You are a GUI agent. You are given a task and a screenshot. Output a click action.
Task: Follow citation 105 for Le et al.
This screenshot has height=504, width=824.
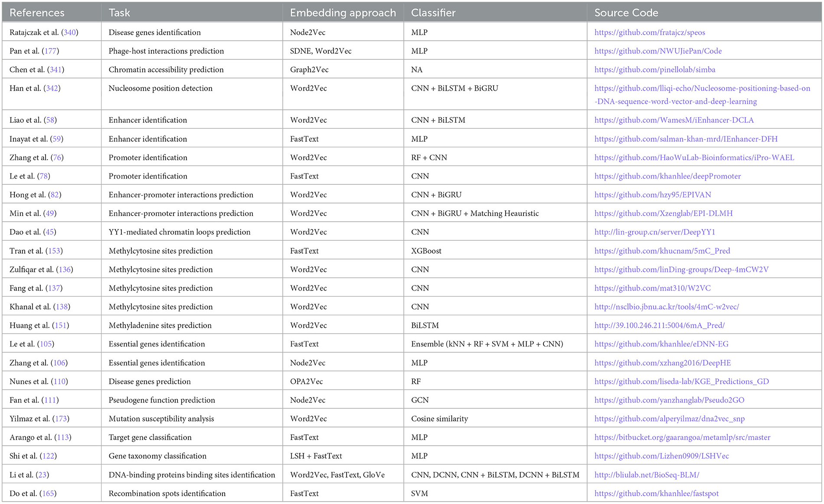pyautogui.click(x=46, y=344)
